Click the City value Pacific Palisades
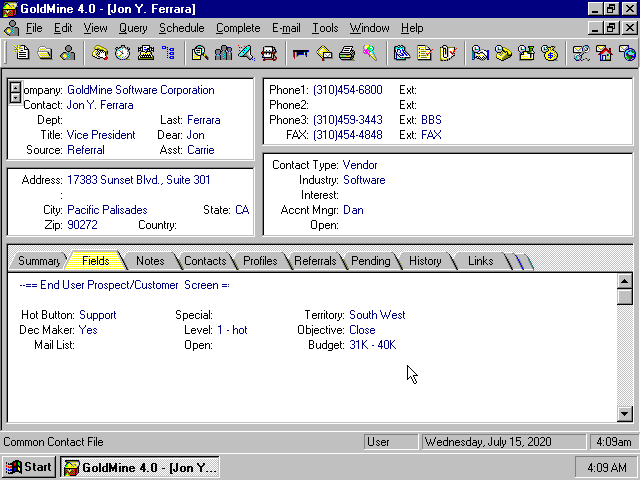This screenshot has width=640, height=480. [107, 210]
